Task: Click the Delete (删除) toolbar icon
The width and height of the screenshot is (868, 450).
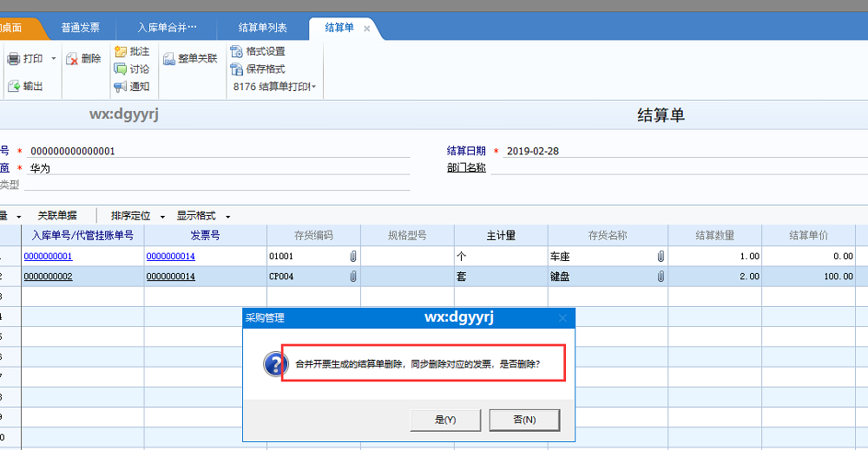Action: (72, 59)
